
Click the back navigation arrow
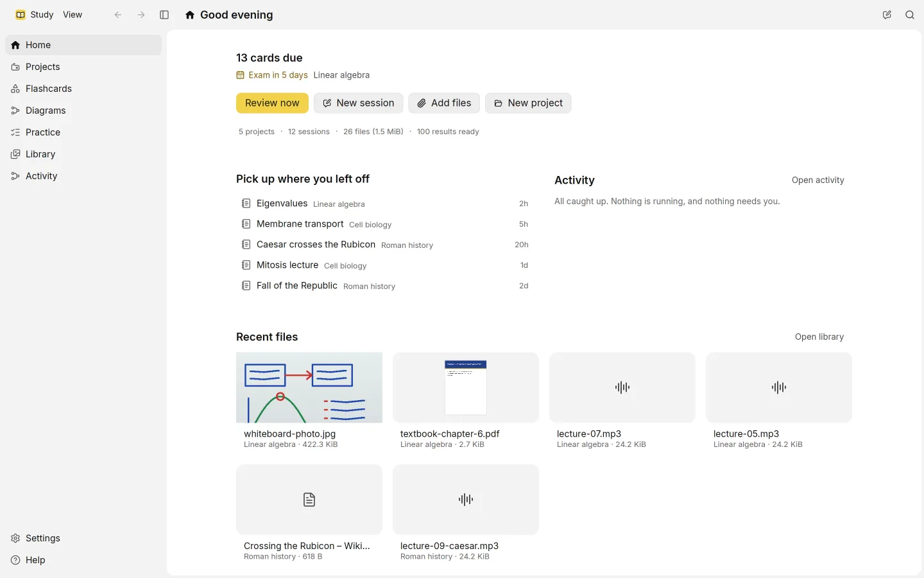tap(118, 15)
